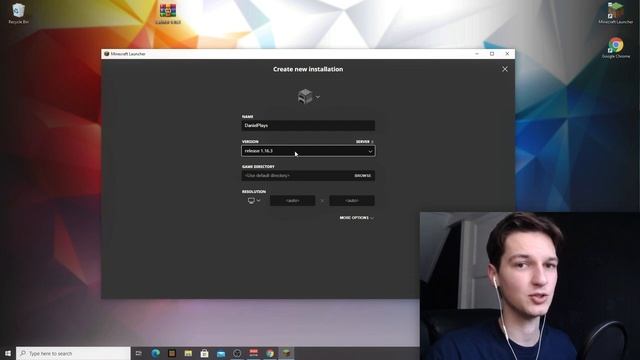Open the monitor resolution preset dropdown
This screenshot has height=360, width=640.
[x=254, y=200]
